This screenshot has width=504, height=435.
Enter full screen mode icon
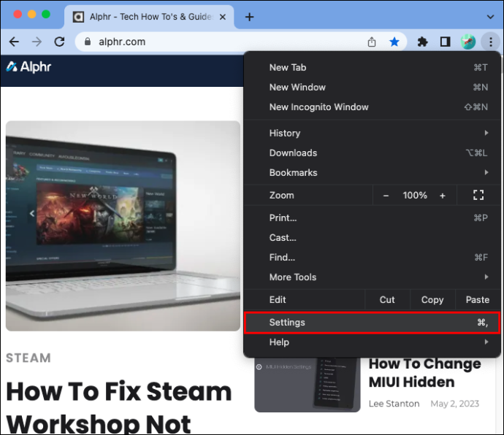pos(478,195)
